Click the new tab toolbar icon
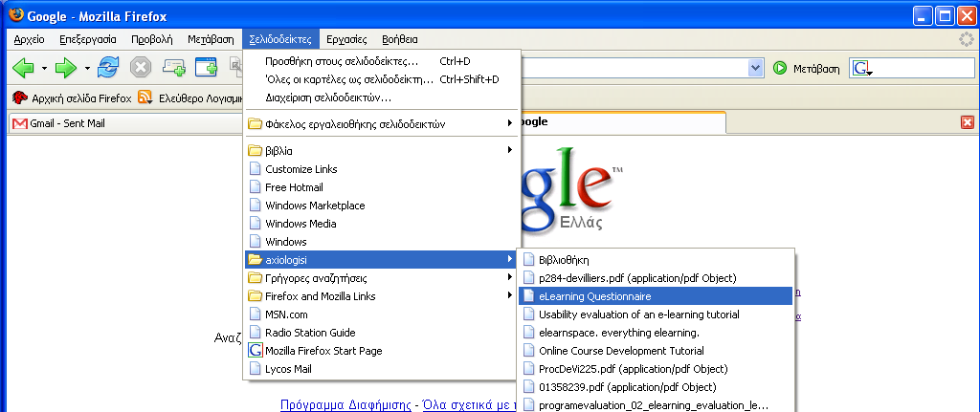Viewport: 980px width, 412px height. pyautogui.click(x=174, y=68)
